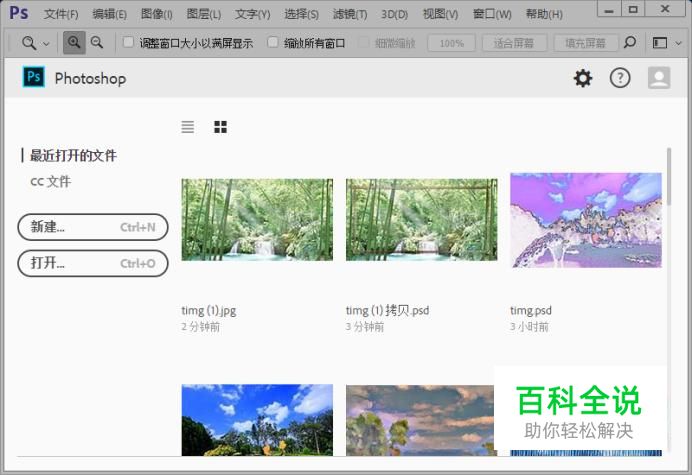Open the 选择(S) menu
The width and height of the screenshot is (692, 475).
pos(301,15)
